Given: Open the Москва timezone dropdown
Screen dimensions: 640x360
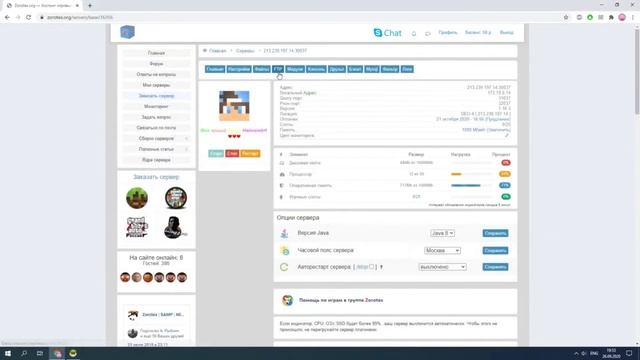Looking at the screenshot, I should pos(442,250).
